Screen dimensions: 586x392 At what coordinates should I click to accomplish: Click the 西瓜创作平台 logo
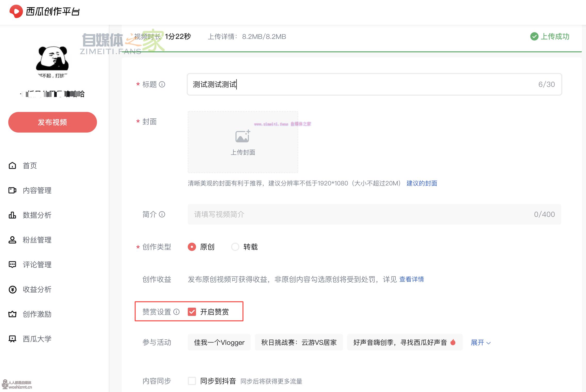[44, 12]
